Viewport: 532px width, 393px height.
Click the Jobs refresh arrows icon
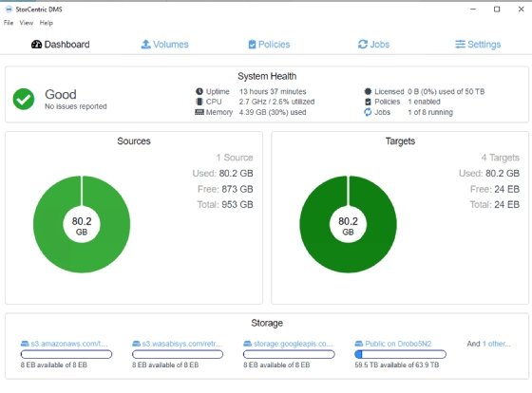(363, 44)
